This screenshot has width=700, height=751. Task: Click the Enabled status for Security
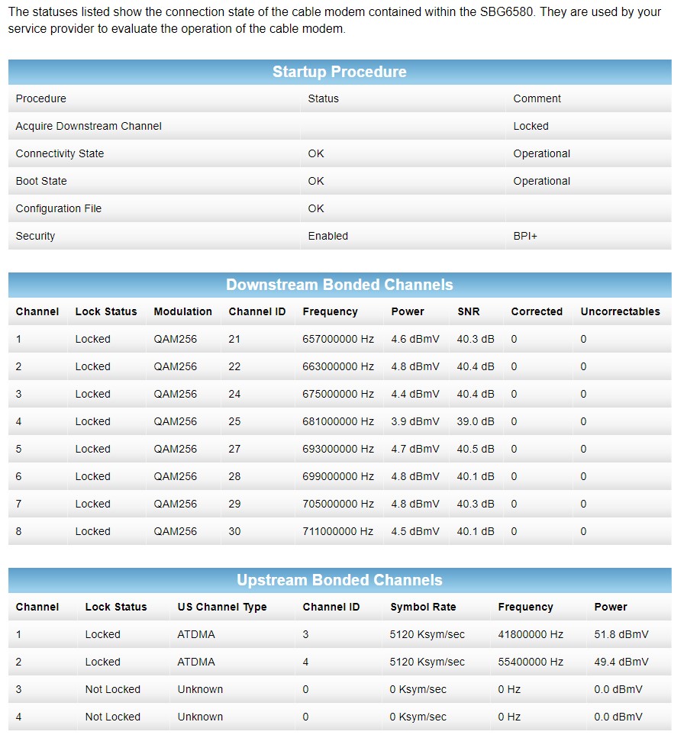[327, 236]
